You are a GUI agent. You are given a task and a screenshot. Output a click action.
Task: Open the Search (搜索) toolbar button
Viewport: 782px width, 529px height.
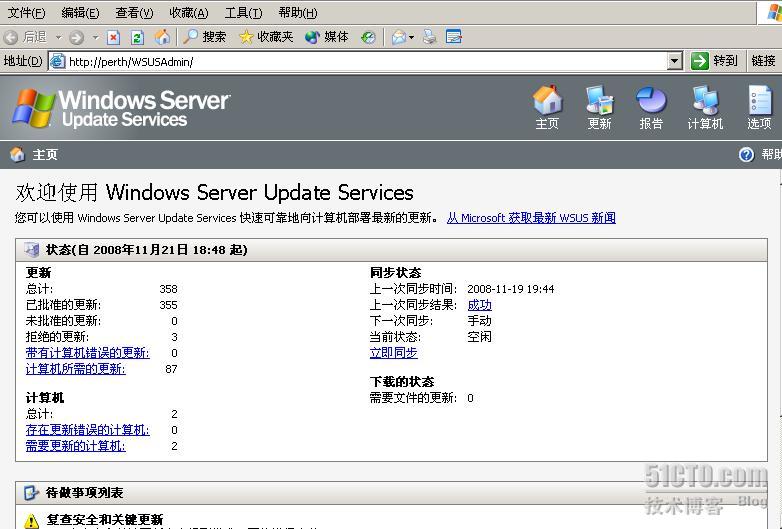204,37
